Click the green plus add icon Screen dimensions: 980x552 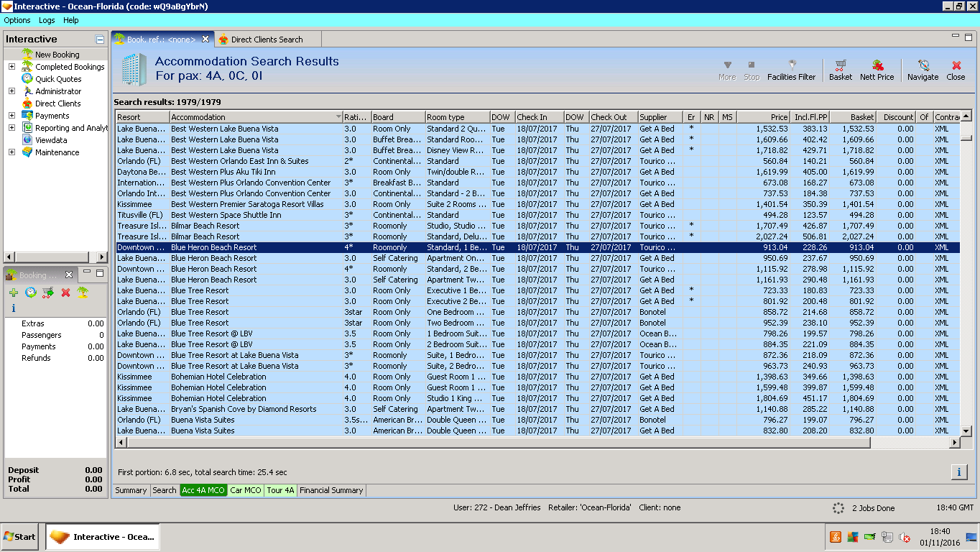(x=14, y=293)
